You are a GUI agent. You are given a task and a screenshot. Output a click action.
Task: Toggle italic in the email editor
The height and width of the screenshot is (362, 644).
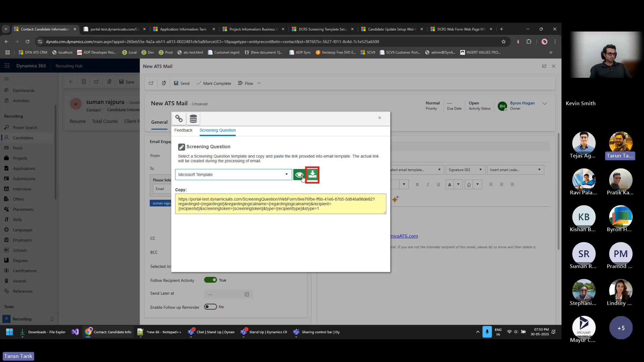428,185
